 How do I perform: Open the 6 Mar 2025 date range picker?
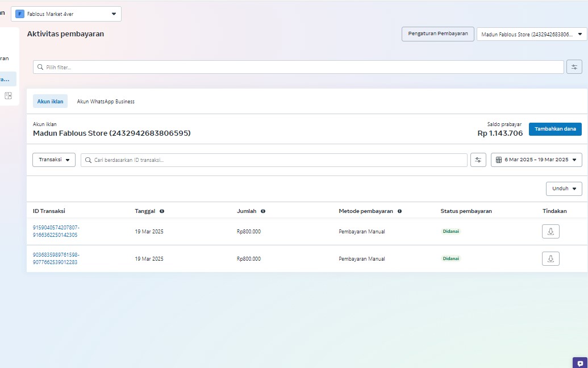click(536, 160)
